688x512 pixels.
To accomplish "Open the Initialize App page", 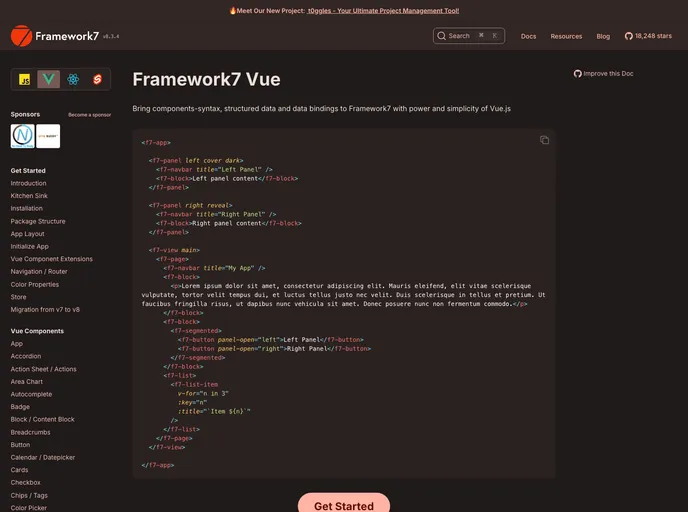I will 29,247.
